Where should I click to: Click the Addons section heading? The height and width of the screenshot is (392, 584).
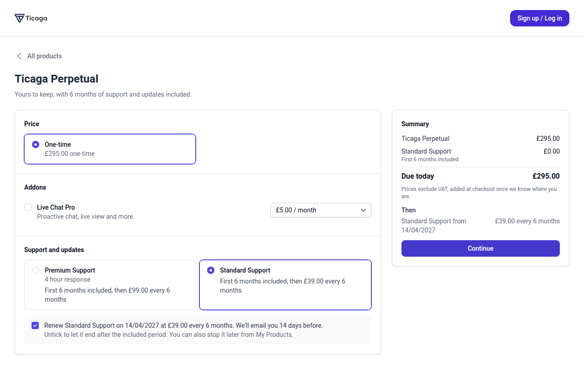(35, 187)
